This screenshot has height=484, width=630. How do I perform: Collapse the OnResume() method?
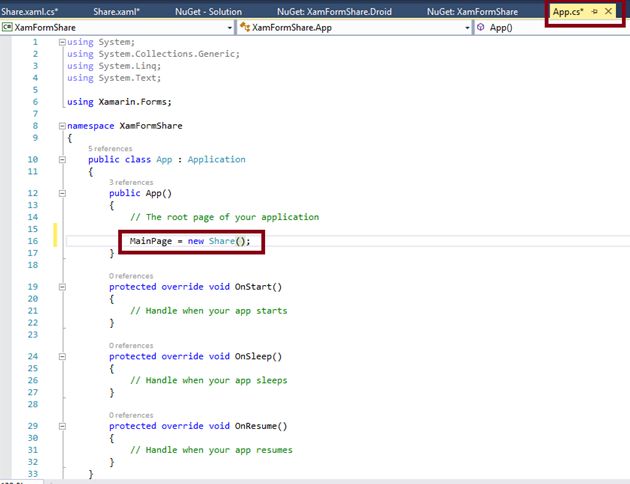click(62, 426)
